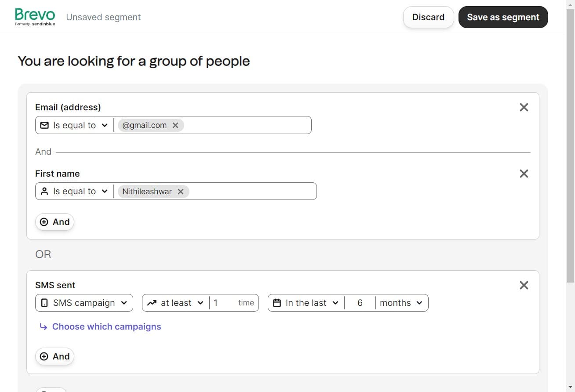Click the plus icon on the first And button

(44, 222)
